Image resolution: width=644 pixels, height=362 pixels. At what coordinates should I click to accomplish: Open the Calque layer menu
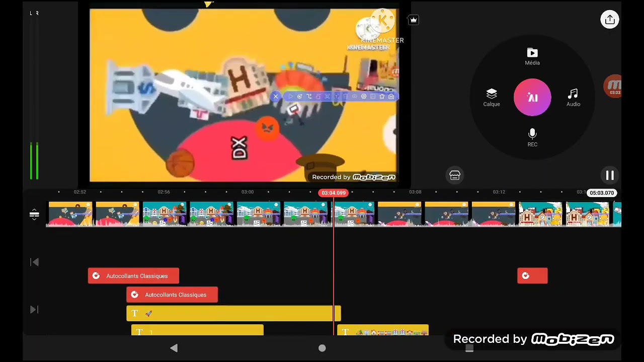click(x=492, y=98)
